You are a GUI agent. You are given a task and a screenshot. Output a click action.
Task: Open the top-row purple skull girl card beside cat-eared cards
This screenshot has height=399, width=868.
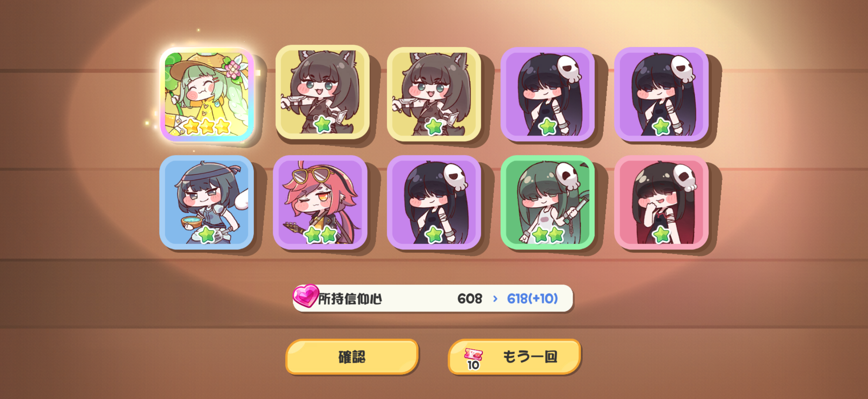pyautogui.click(x=548, y=94)
